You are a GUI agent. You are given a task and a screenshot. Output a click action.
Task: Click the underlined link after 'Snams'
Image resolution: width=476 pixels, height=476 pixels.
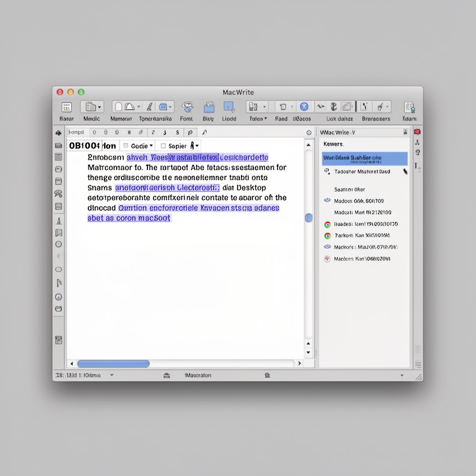click(x=167, y=188)
